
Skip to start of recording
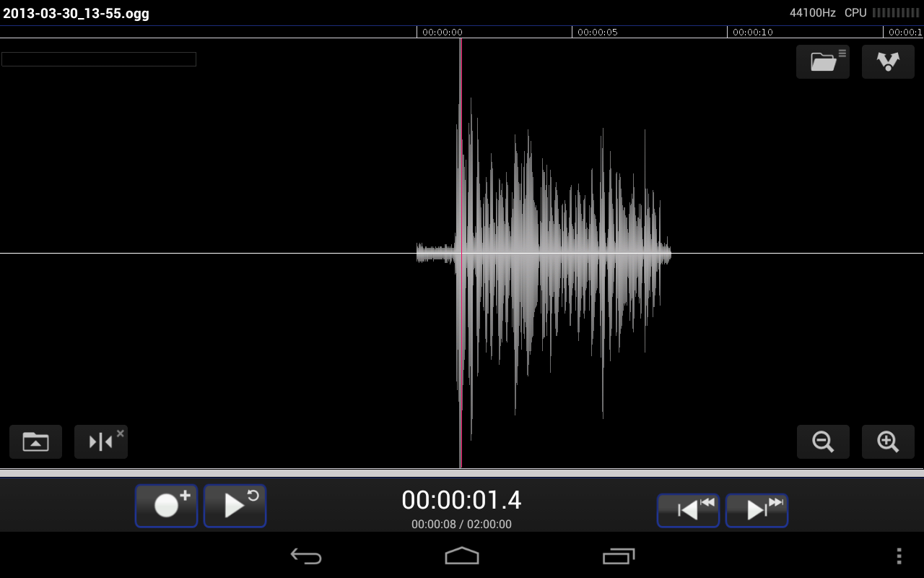click(688, 510)
